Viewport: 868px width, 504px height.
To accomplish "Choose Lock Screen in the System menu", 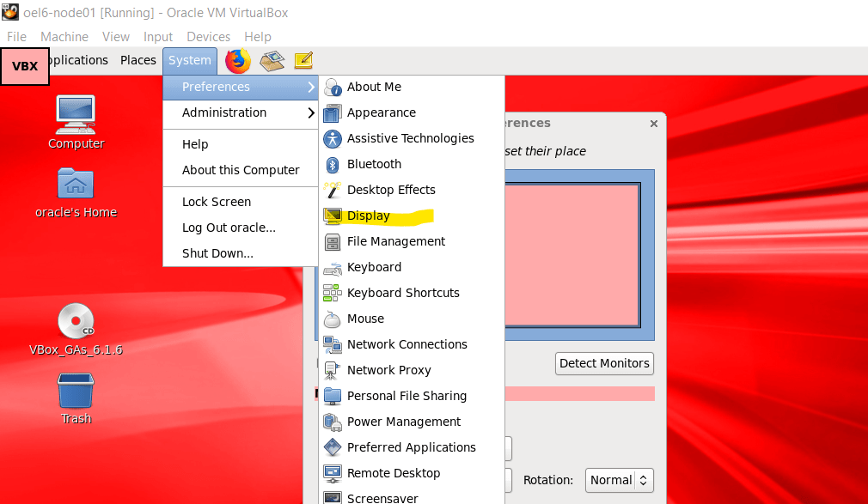I will (x=217, y=202).
